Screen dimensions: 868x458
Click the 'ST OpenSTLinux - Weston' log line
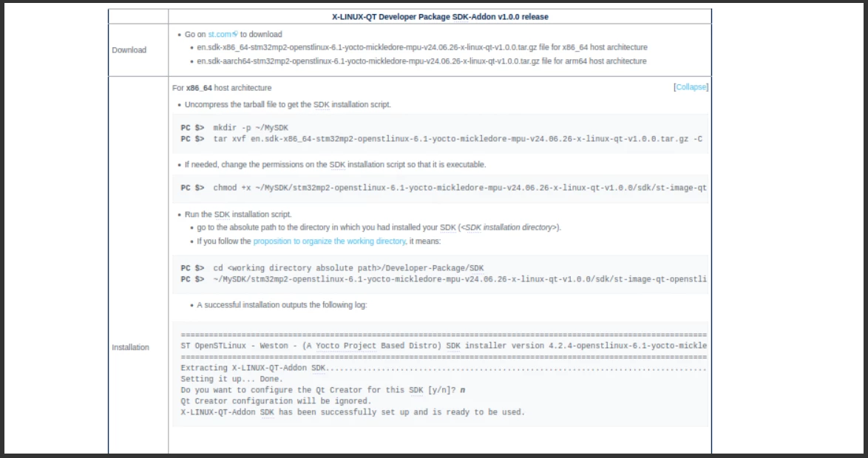tap(444, 346)
